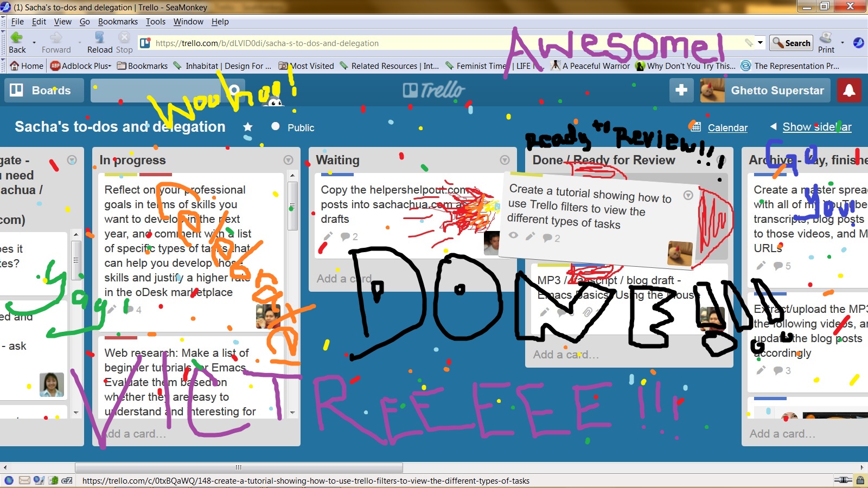Viewport: 868px width, 488px height.
Task: Open the Adblock Plus dropdown menu
Action: (x=81, y=66)
